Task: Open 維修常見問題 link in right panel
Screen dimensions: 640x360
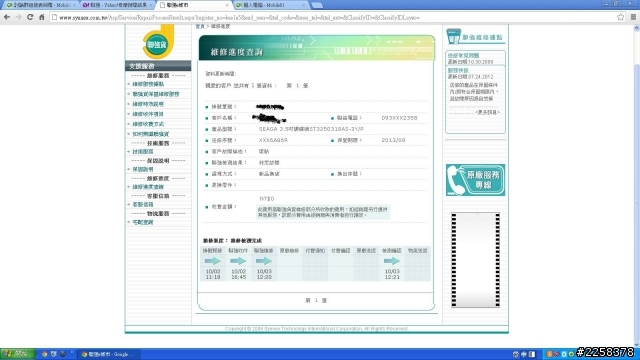Action: [x=463, y=56]
